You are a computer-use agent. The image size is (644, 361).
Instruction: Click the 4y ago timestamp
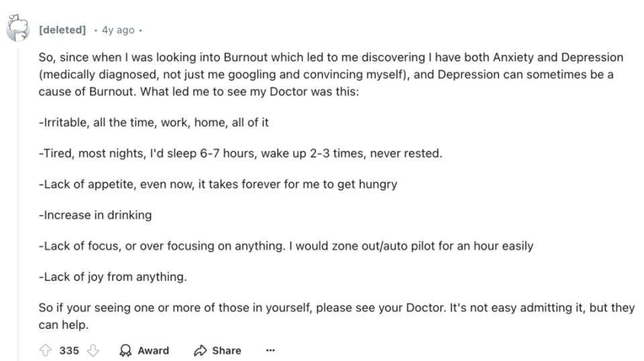point(118,30)
